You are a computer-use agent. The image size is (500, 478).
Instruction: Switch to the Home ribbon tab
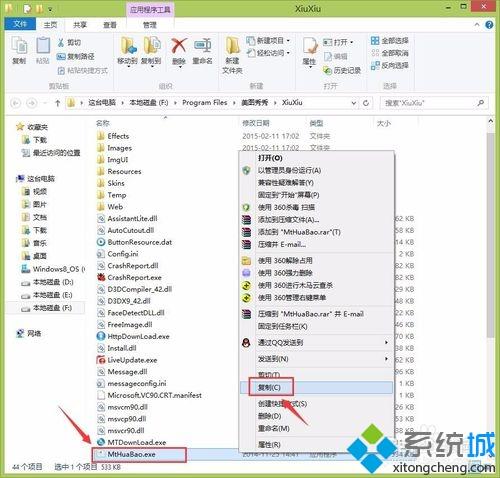[x=50, y=25]
